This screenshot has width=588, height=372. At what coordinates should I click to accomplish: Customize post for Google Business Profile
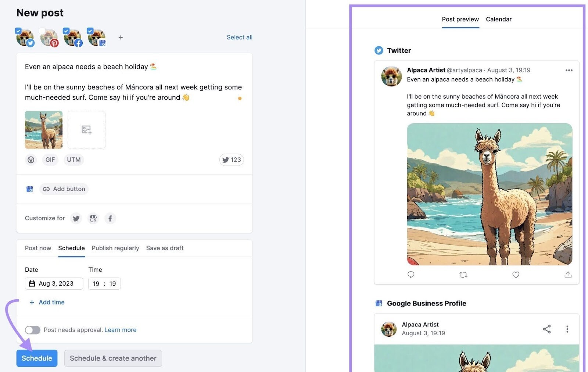pos(93,218)
